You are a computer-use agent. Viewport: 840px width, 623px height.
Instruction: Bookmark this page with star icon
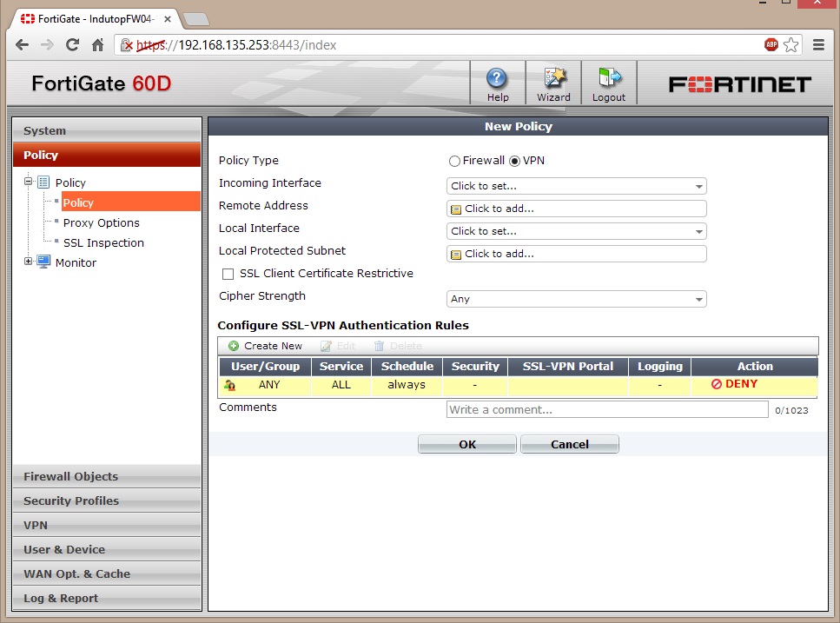(790, 45)
